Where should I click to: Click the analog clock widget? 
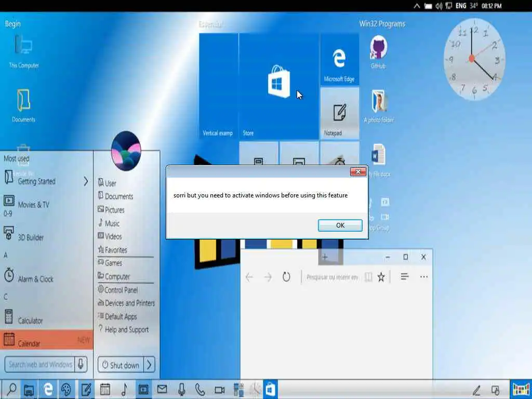tap(474, 59)
